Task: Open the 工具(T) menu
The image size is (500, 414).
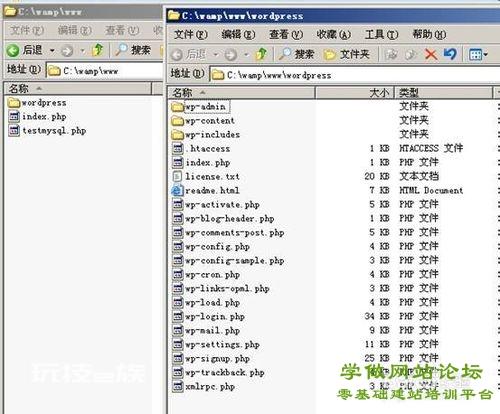Action: pyautogui.click(x=381, y=34)
